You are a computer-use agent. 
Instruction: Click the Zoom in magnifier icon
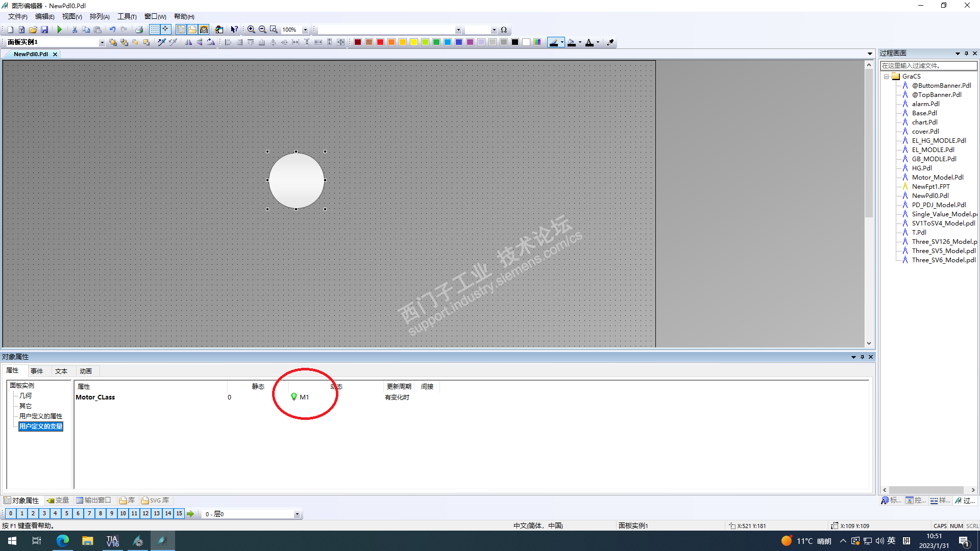click(251, 30)
